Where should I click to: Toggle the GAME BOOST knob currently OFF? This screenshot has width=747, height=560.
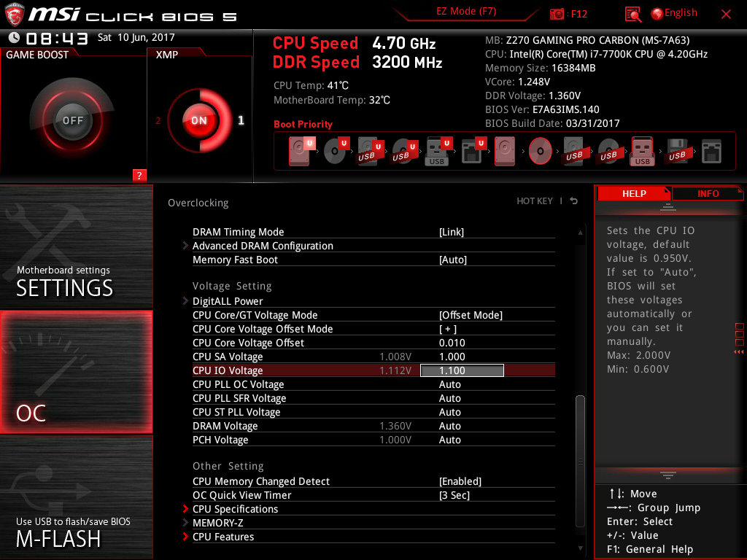click(72, 120)
